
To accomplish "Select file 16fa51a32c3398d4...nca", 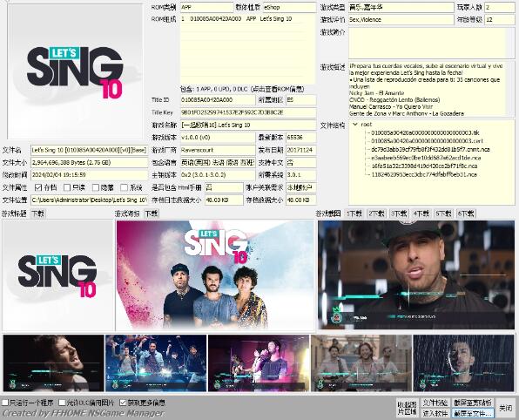I will [x=424, y=166].
